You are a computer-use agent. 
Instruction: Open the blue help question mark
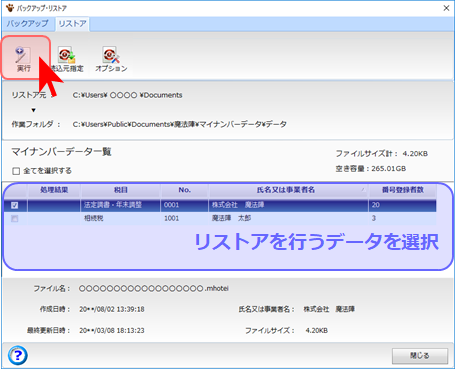click(x=17, y=355)
